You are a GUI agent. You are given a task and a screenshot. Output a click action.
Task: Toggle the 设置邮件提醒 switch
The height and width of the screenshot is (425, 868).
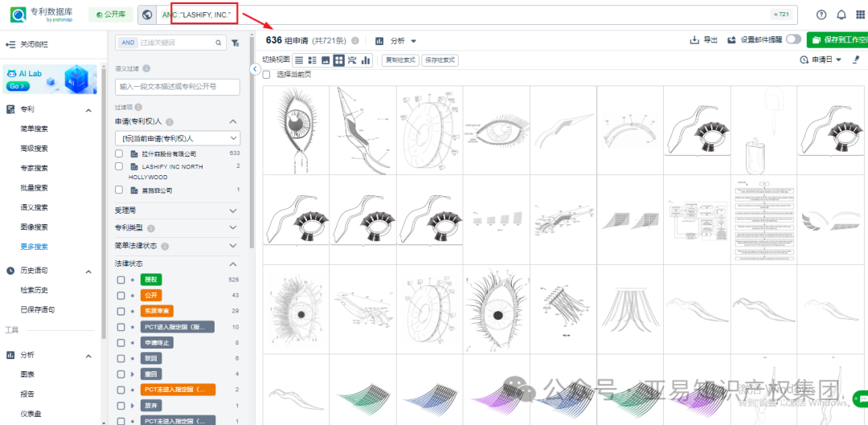pyautogui.click(x=794, y=39)
